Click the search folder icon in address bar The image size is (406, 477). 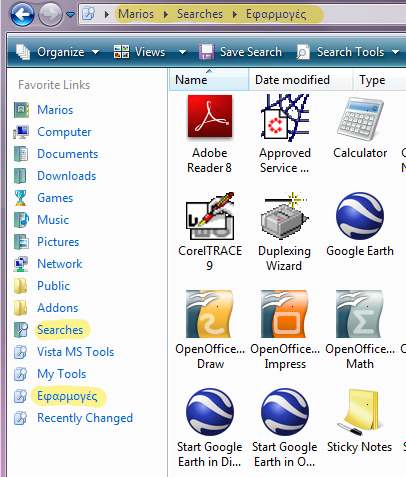(88, 14)
